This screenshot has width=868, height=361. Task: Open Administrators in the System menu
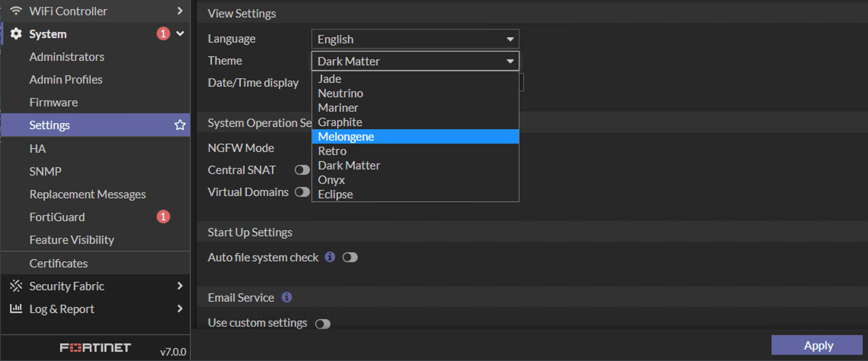click(67, 57)
